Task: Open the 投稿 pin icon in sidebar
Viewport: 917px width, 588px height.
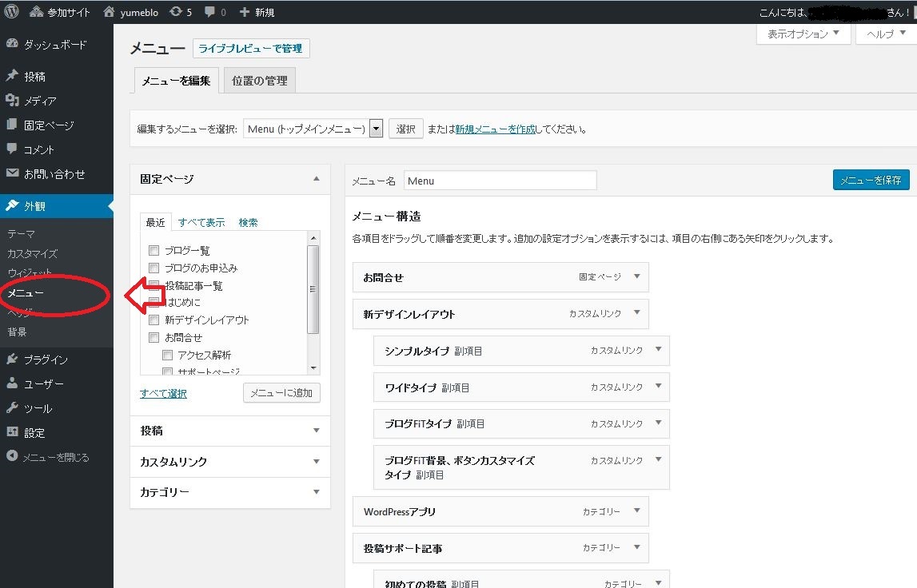Action: 12,76
